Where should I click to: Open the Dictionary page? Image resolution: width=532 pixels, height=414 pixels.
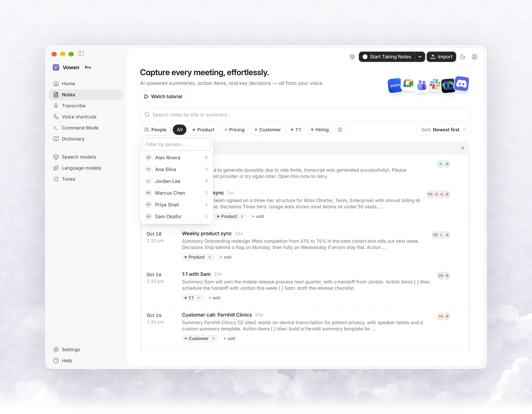click(x=86, y=139)
